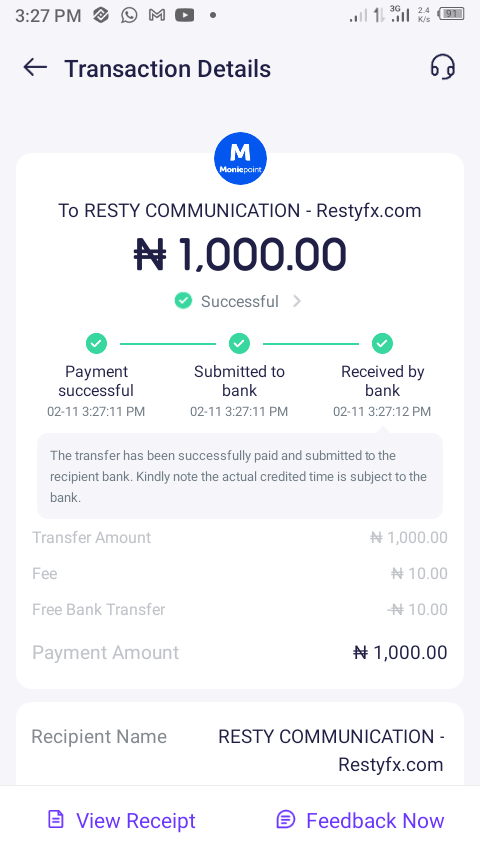Image resolution: width=480 pixels, height=854 pixels.
Task: Tap progress line between Payment and Submitted
Action: [168, 344]
